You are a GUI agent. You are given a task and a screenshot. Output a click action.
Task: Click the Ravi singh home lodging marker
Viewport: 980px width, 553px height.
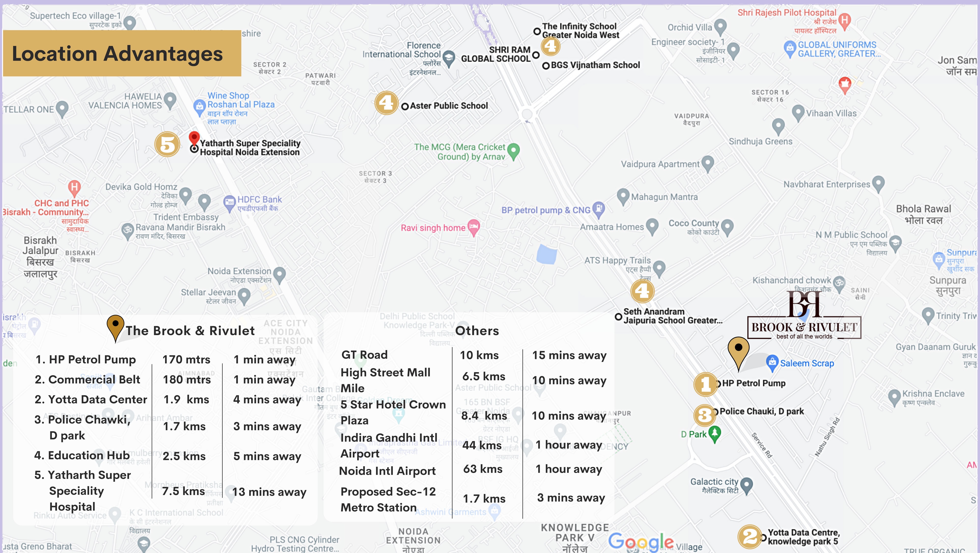(474, 227)
